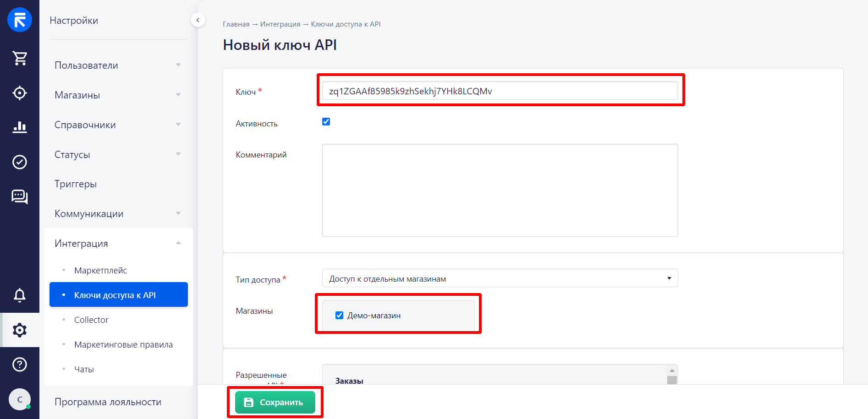Open the chat messages icon

(20, 197)
